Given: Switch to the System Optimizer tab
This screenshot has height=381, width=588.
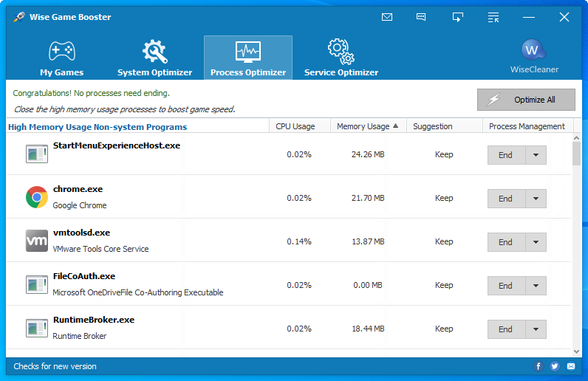Looking at the screenshot, I should (154, 58).
